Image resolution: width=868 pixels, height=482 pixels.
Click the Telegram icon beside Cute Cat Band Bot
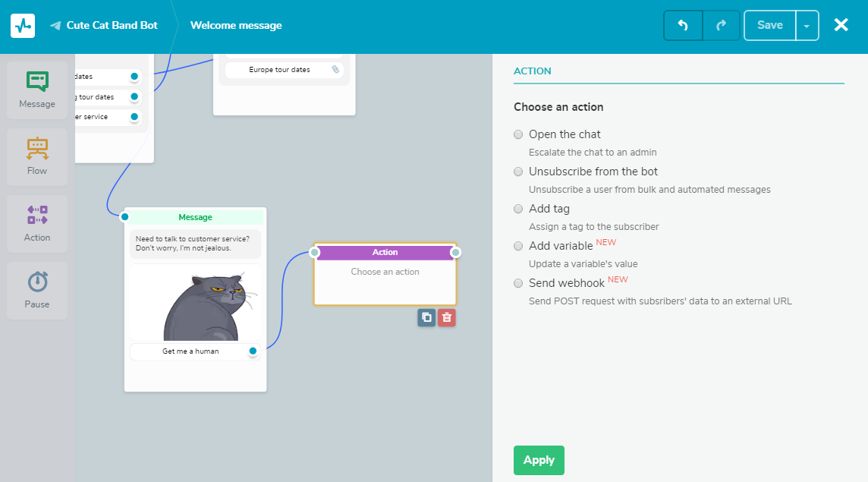click(x=55, y=26)
